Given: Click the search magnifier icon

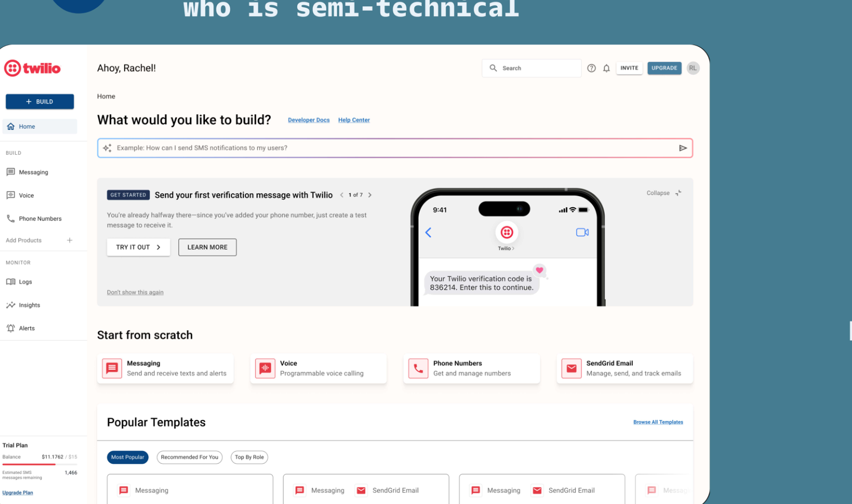Looking at the screenshot, I should [493, 68].
